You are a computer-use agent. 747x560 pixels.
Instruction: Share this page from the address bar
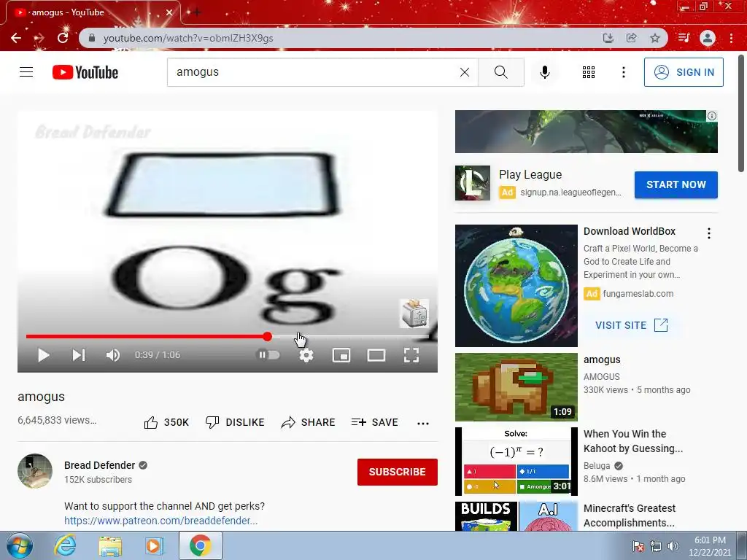631,38
